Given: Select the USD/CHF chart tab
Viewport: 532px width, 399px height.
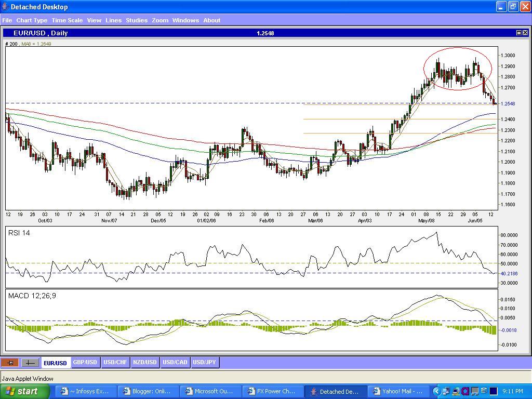Looking at the screenshot, I should click(115, 362).
